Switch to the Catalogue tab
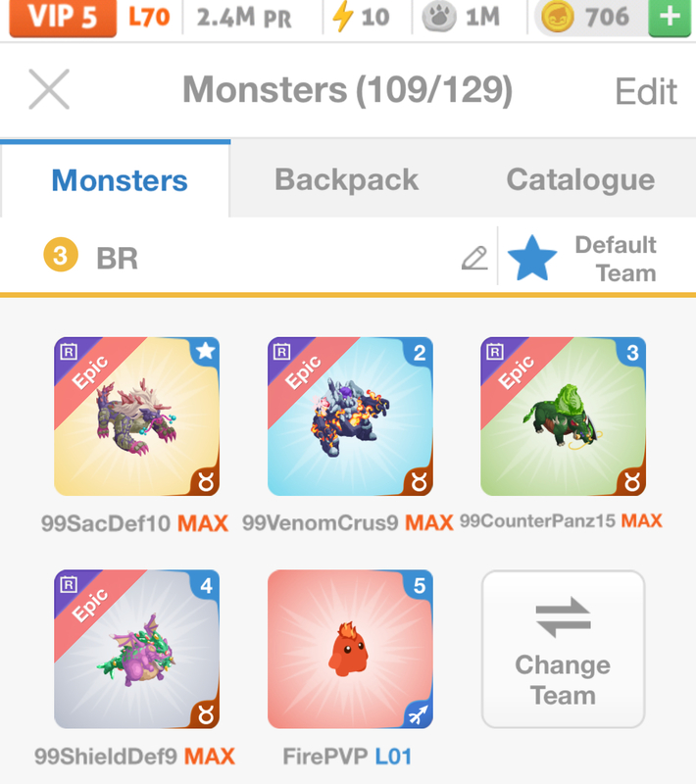The width and height of the screenshot is (696, 784). (x=580, y=180)
